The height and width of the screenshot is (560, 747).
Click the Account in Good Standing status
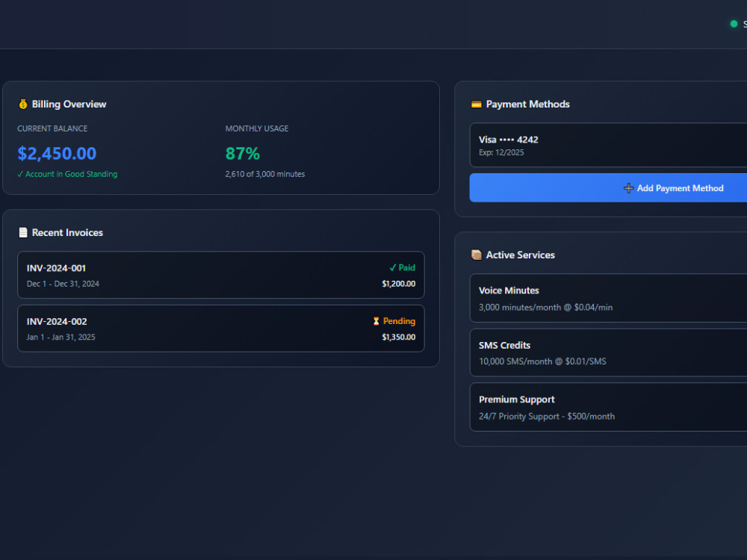(x=67, y=174)
